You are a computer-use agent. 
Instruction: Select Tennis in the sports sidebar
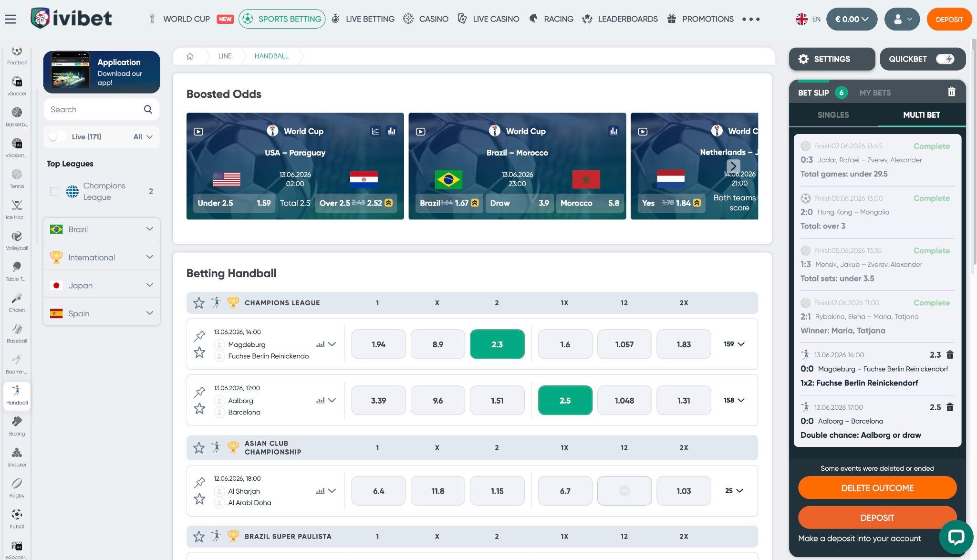pos(17,179)
